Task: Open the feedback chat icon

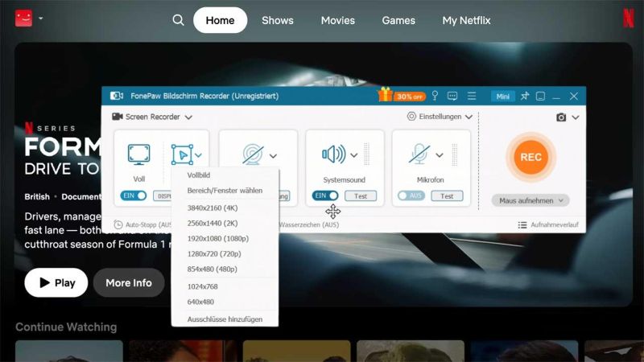Action: [x=452, y=96]
